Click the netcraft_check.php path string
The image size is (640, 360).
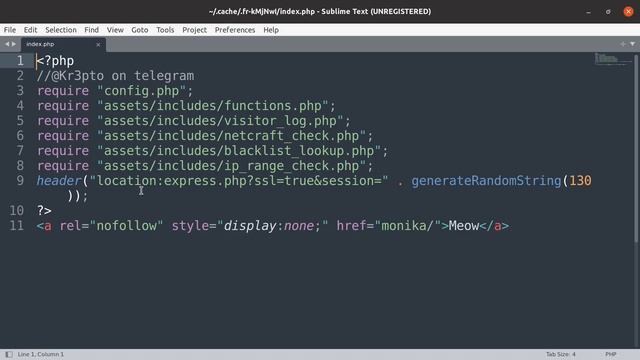click(231, 136)
